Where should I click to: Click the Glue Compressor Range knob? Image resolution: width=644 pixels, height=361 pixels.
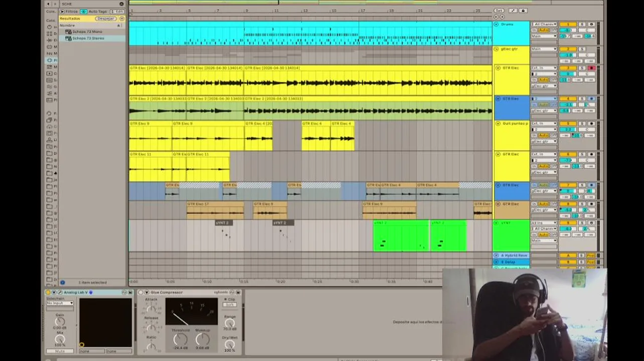pos(230,322)
